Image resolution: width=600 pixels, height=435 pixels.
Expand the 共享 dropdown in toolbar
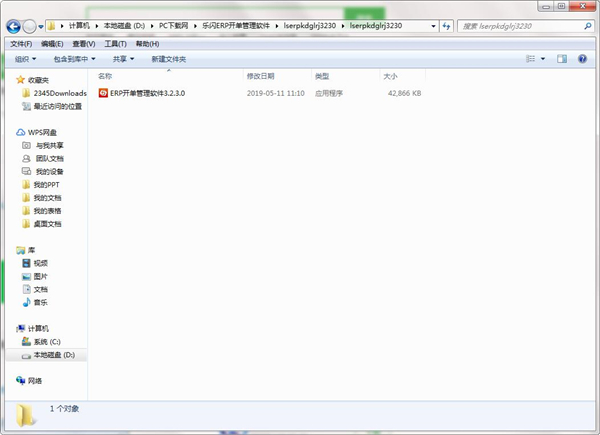coord(122,59)
